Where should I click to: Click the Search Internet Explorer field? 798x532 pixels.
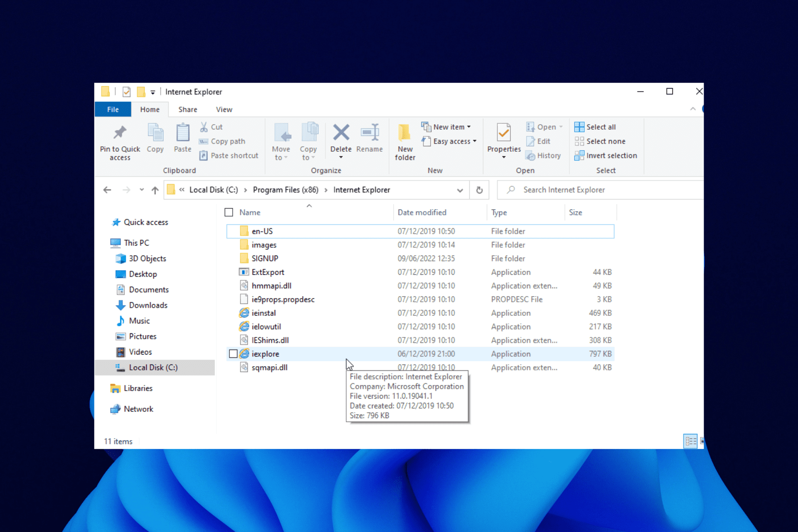click(x=601, y=190)
